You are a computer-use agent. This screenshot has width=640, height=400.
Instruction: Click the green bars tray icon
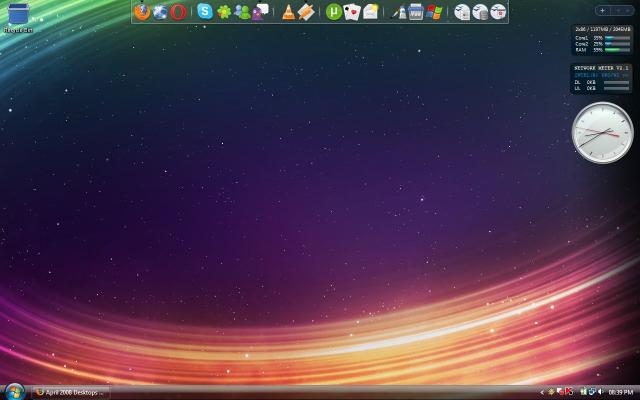pos(584,392)
